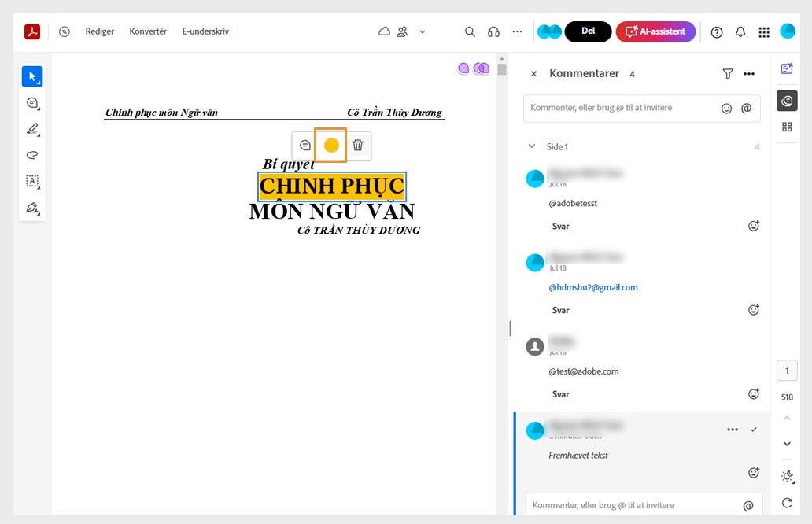The height and width of the screenshot is (524, 812).
Task: Pick the add comment tool in left toolbar
Action: coord(32,103)
